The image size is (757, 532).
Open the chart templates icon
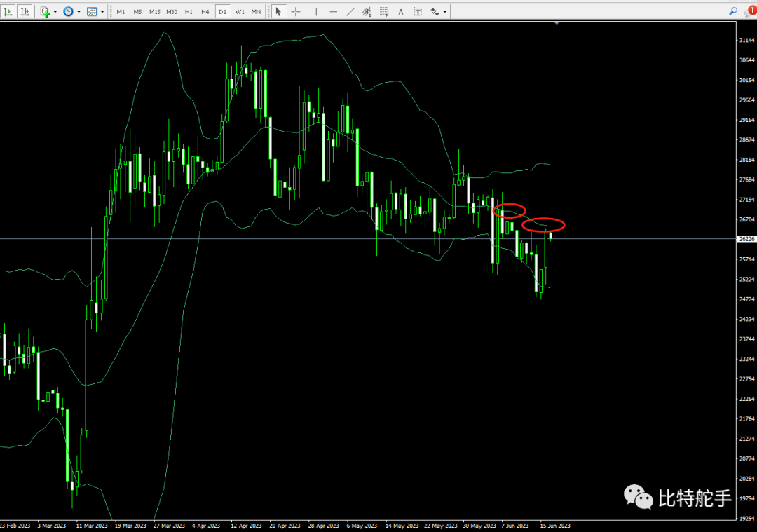point(92,12)
